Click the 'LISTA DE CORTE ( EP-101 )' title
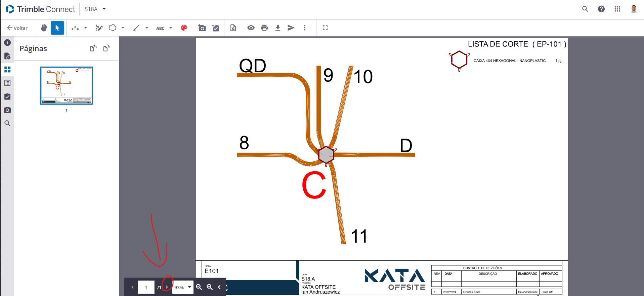 point(517,44)
